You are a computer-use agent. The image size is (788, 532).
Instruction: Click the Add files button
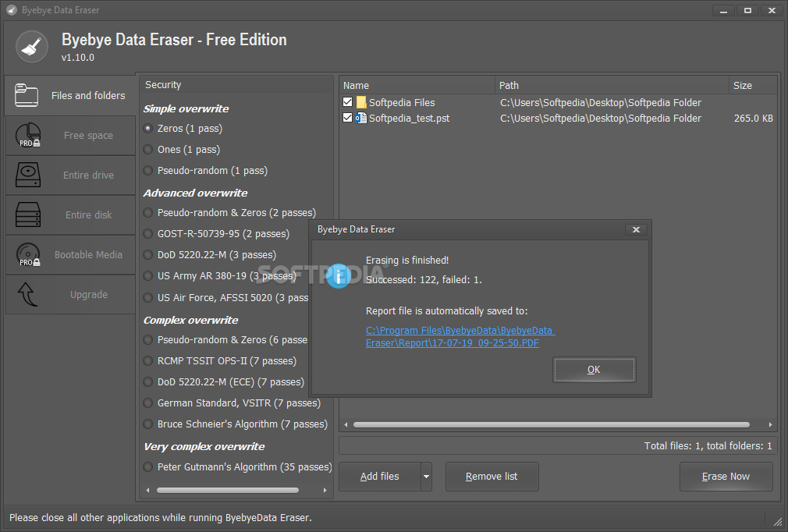click(x=380, y=477)
